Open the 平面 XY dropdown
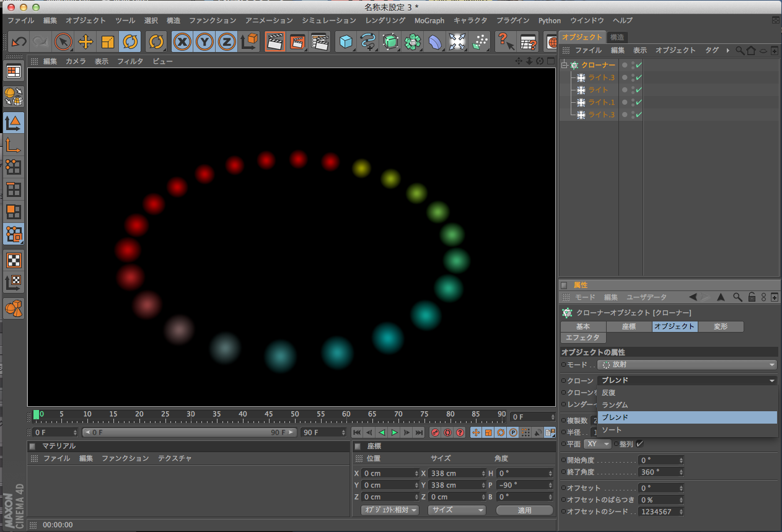The image size is (782, 532). (598, 444)
